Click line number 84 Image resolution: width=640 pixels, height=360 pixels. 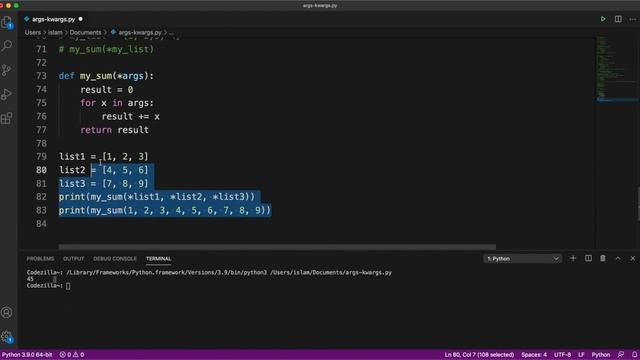pos(41,224)
